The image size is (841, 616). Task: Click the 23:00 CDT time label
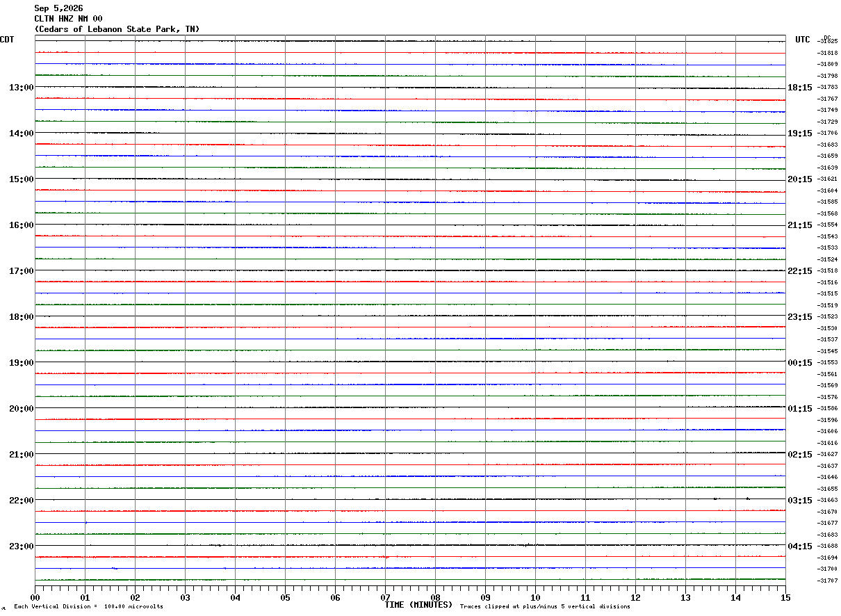click(x=22, y=546)
